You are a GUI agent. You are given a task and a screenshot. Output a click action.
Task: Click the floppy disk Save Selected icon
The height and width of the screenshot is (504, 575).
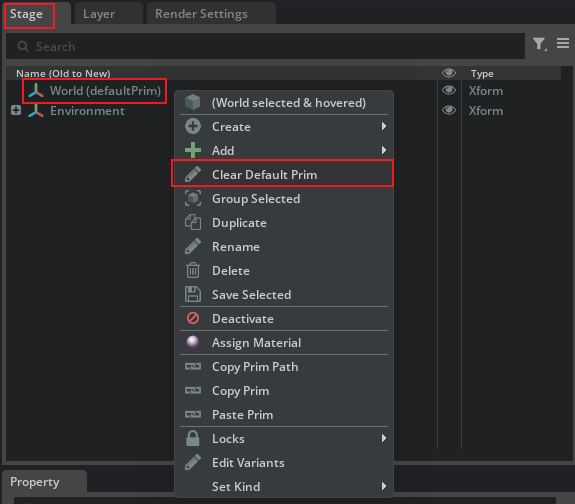(x=193, y=295)
